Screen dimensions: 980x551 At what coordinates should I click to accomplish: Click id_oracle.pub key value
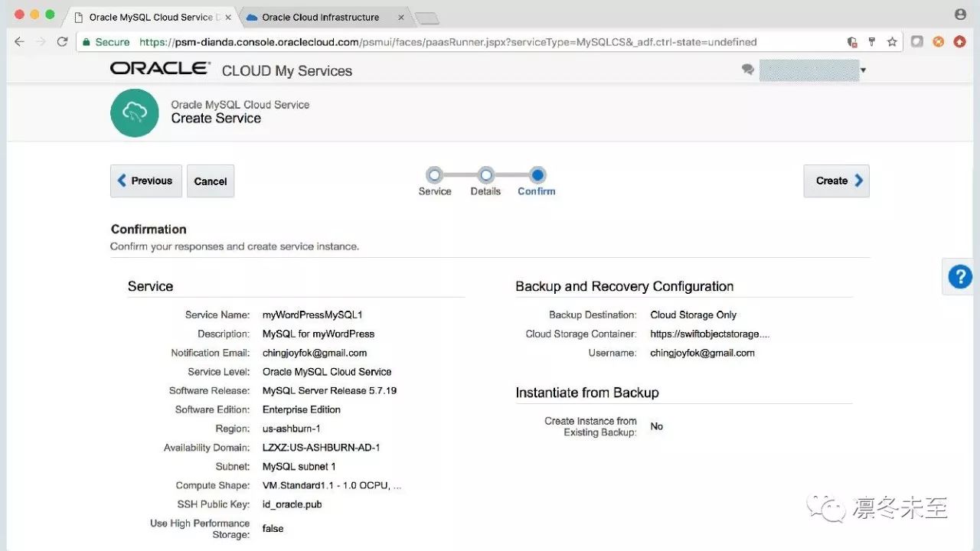coord(292,504)
